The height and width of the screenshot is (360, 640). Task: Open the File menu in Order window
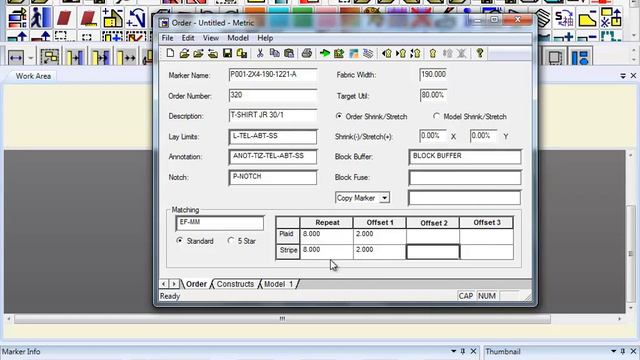click(167, 38)
